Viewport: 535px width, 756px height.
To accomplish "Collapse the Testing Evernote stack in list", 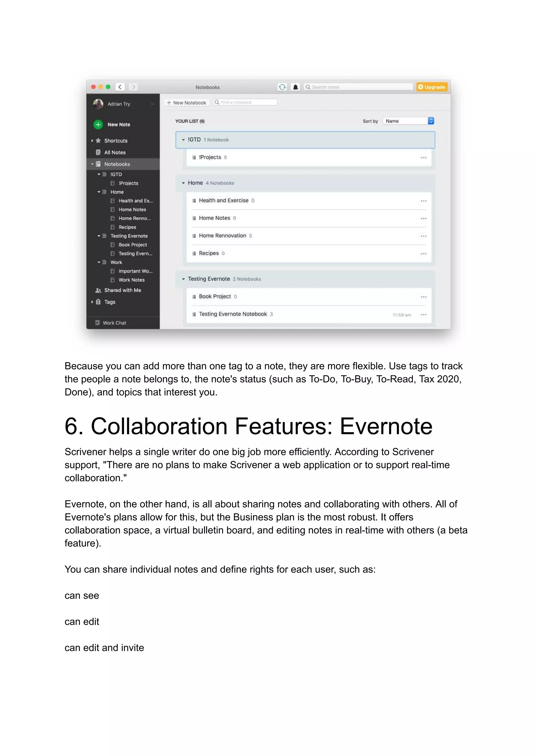I will pyautogui.click(x=183, y=279).
